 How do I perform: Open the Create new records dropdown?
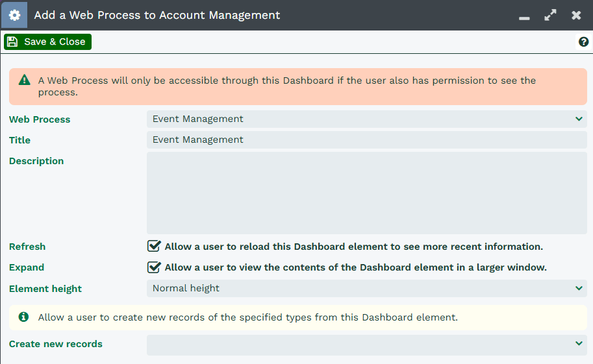[x=366, y=344]
